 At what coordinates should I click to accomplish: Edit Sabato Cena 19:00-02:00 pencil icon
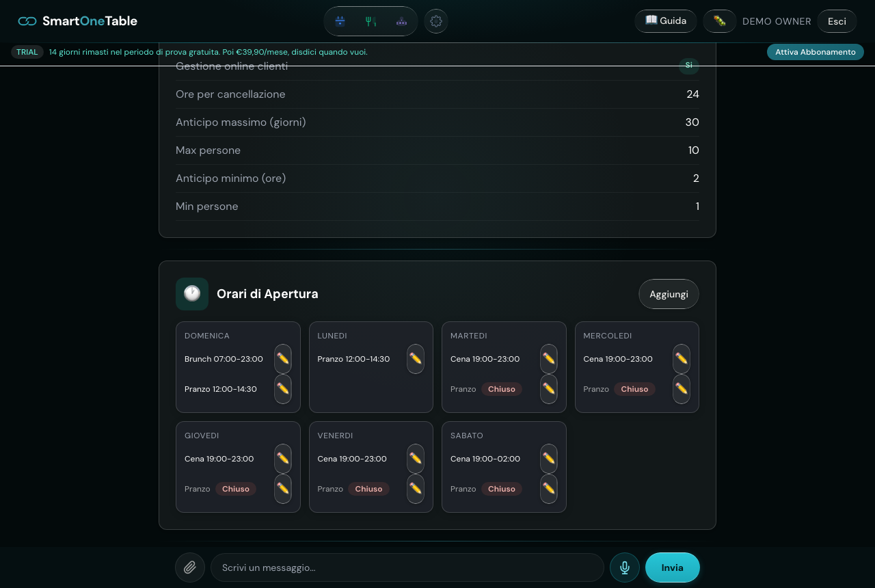point(549,459)
